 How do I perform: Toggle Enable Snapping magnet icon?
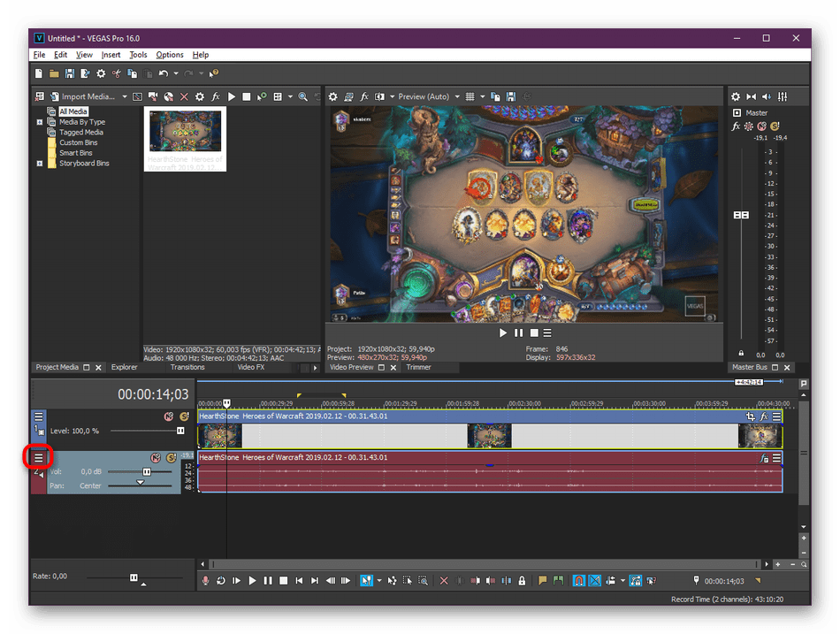click(578, 581)
